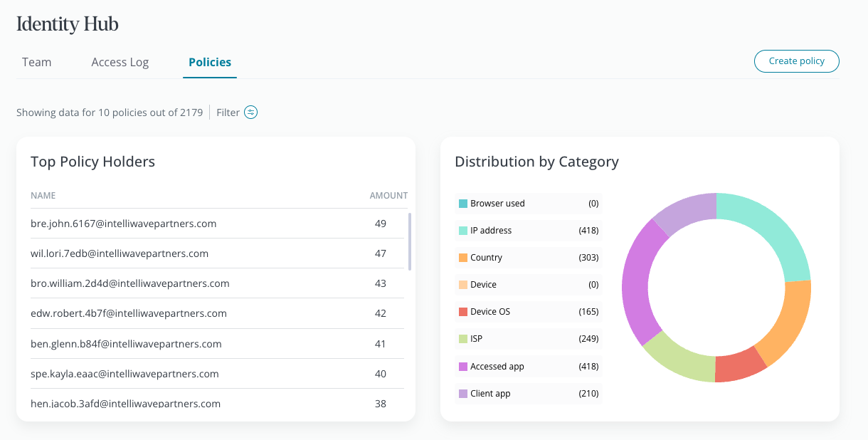The height and width of the screenshot is (440, 868).
Task: Click the Filter settings icon
Action: [250, 112]
